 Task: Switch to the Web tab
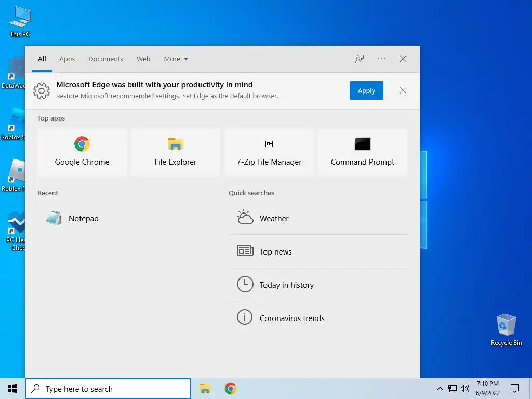click(143, 59)
